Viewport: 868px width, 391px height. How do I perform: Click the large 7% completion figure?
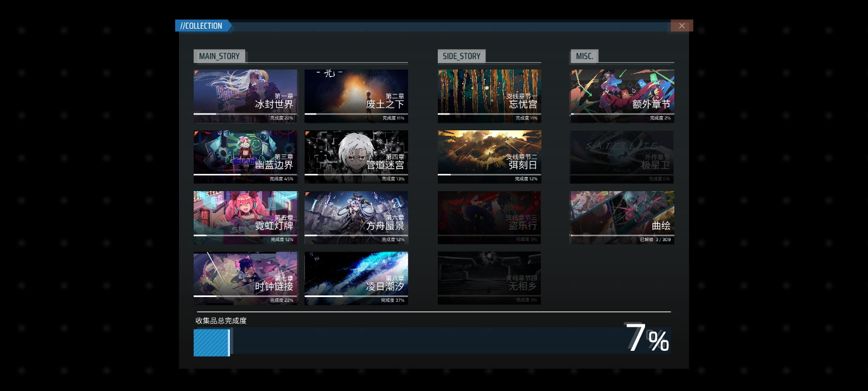click(x=647, y=338)
